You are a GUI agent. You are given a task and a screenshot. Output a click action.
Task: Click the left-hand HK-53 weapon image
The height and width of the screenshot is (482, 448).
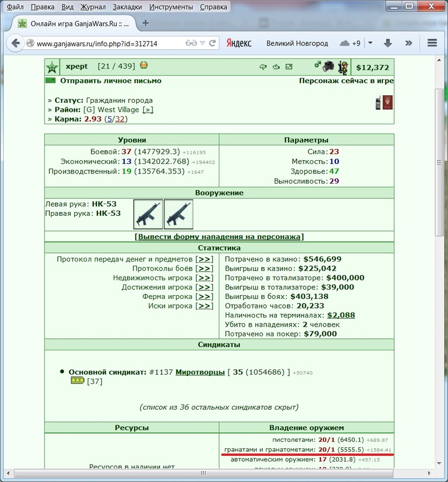148,214
